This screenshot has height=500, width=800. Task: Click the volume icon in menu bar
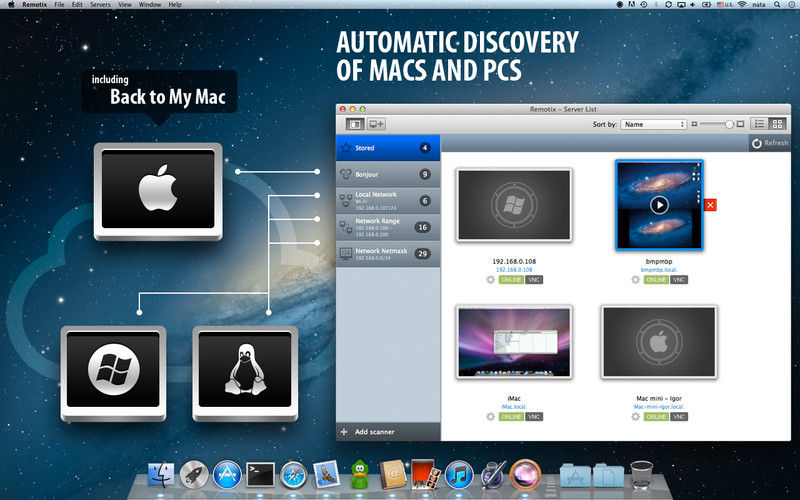coord(694,5)
